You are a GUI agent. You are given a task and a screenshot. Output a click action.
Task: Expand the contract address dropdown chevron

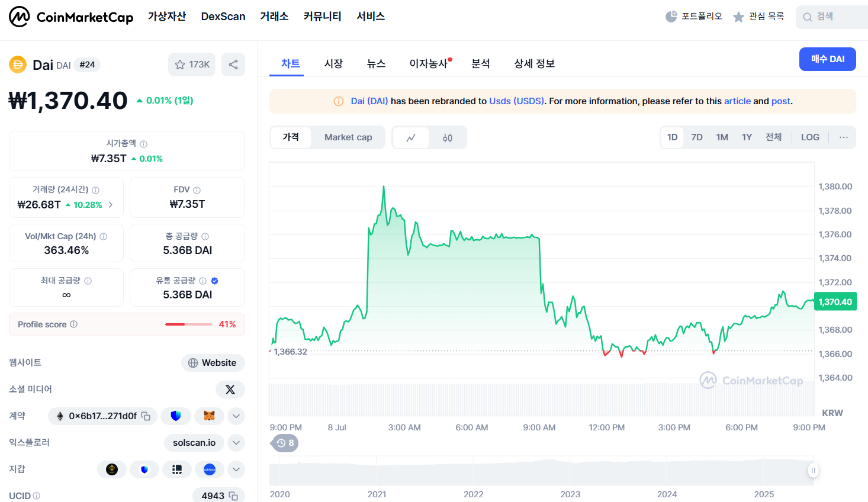coord(236,416)
